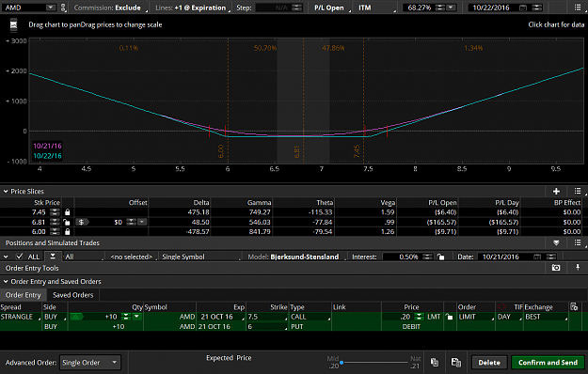Click the dollar offset type tag
The width and height of the screenshot is (588, 374).
click(x=82, y=222)
